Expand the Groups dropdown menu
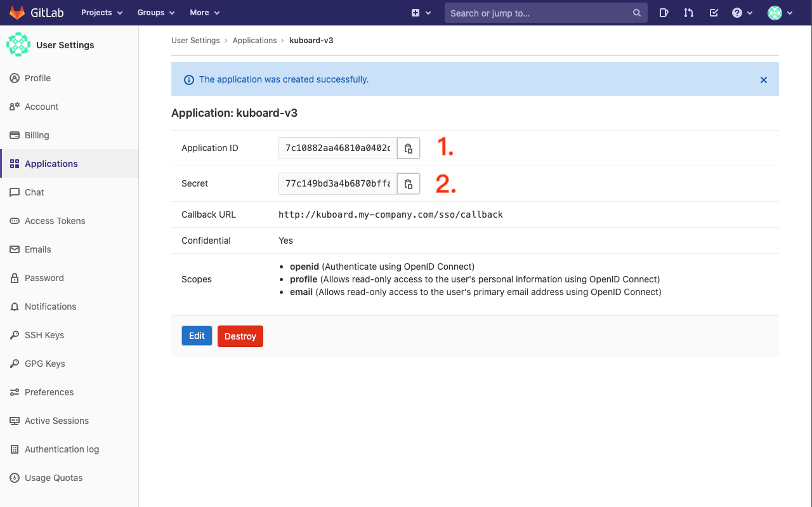 [155, 13]
